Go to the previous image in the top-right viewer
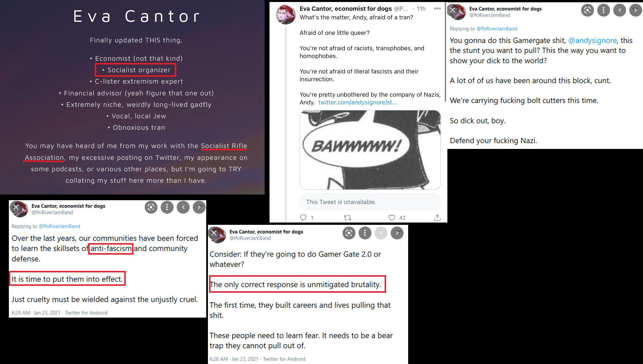 pyautogui.click(x=620, y=10)
